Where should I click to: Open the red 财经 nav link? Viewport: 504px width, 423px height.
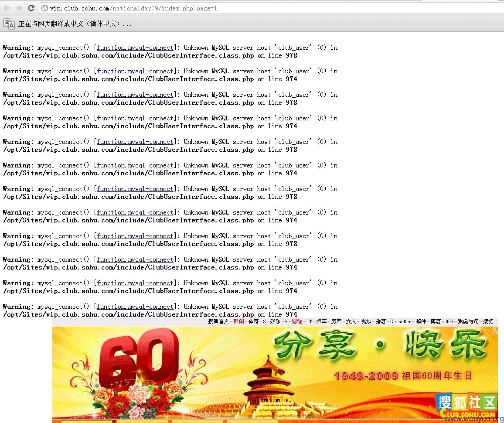click(x=297, y=321)
